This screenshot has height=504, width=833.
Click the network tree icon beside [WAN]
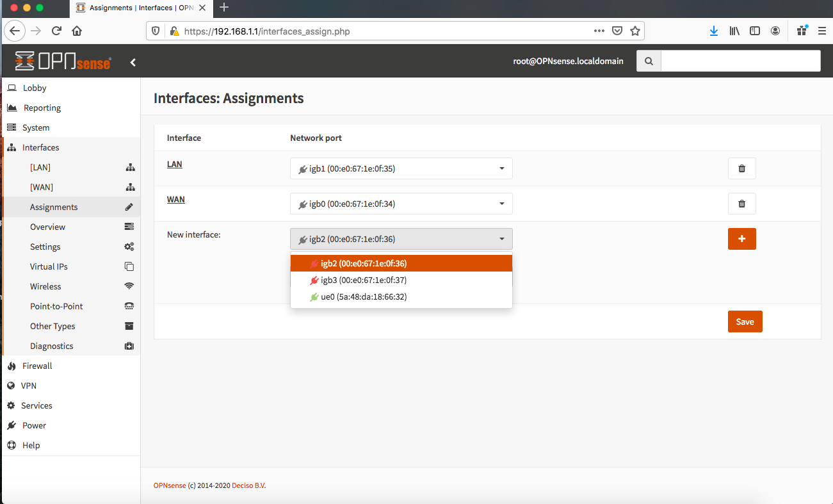pyautogui.click(x=130, y=187)
